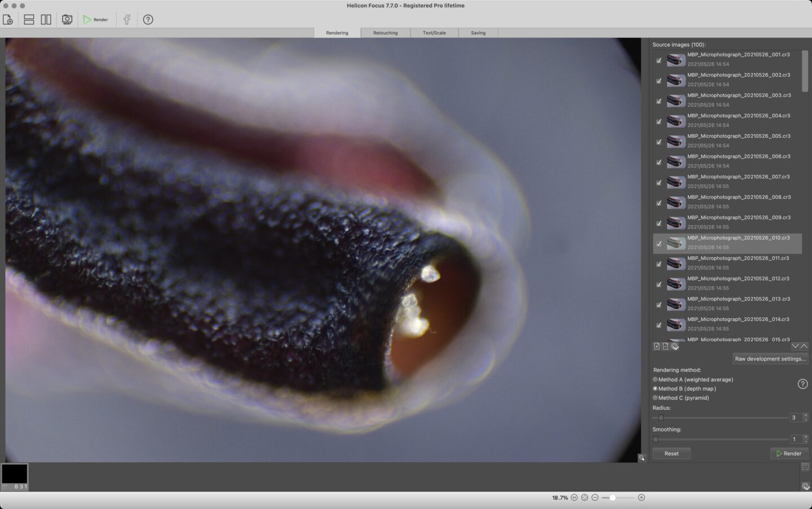Open the camera remote capture icon

67,20
